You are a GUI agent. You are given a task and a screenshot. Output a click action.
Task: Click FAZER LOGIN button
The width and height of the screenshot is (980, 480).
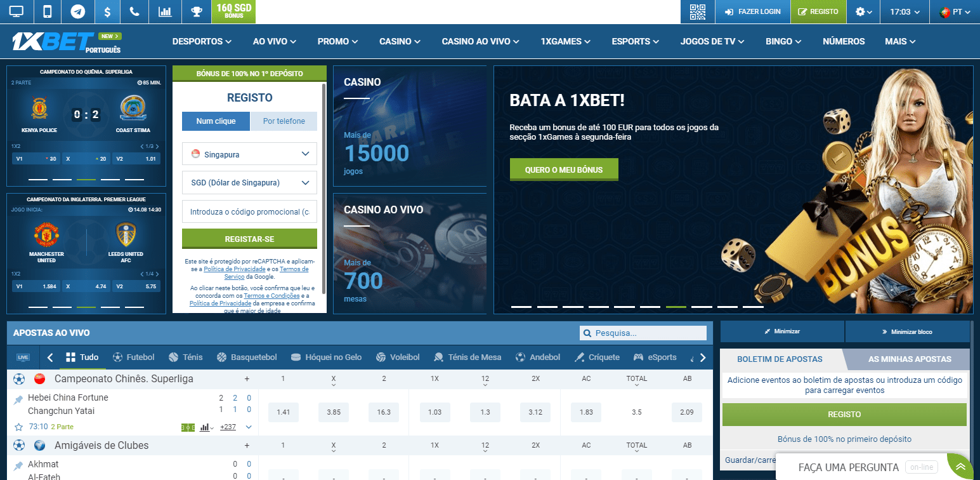tap(752, 11)
